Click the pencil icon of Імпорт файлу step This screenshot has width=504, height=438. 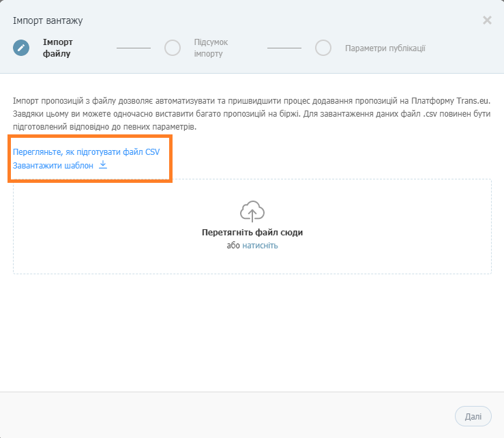21,48
